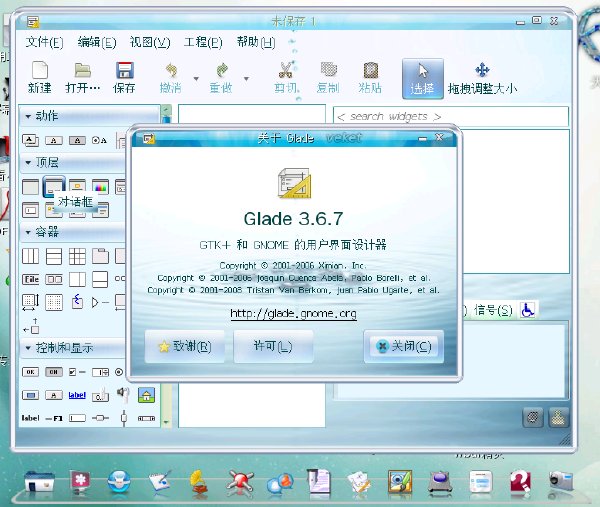Select the Table container icon
Image resolution: width=600 pixels, height=507 pixels.
pos(77,256)
